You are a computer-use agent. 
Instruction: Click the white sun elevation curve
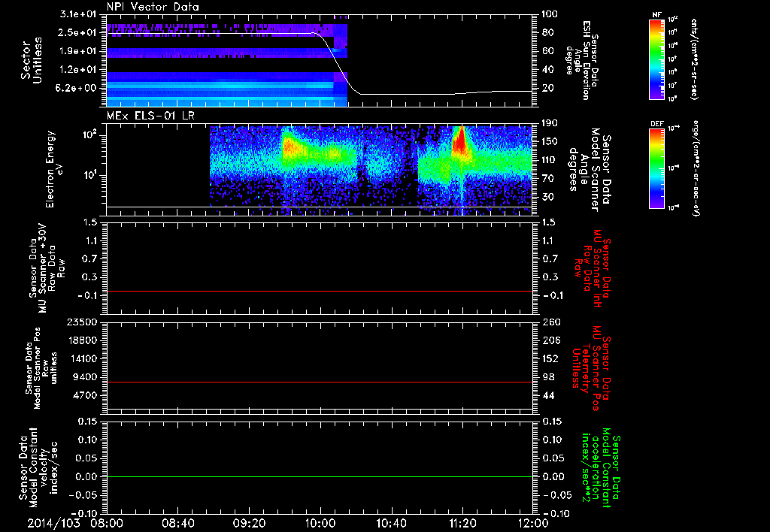click(x=339, y=63)
